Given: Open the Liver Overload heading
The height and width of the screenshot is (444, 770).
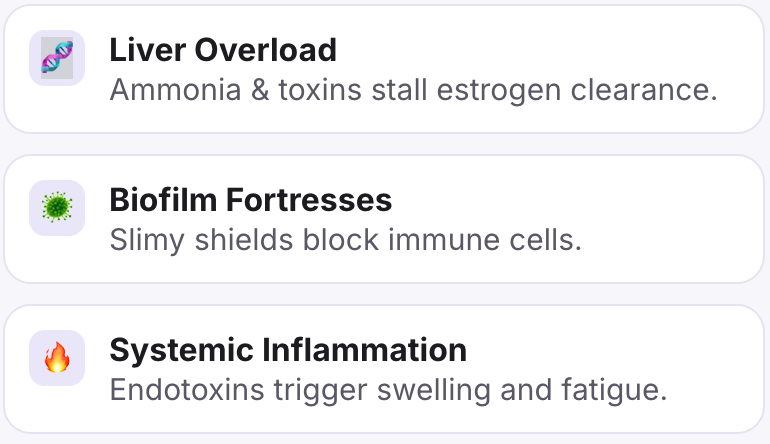Looking at the screenshot, I should [x=223, y=49].
